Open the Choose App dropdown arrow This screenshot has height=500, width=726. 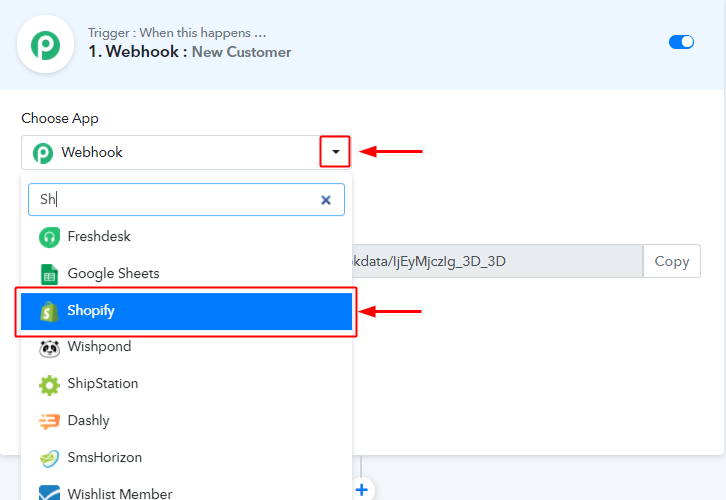(x=336, y=152)
